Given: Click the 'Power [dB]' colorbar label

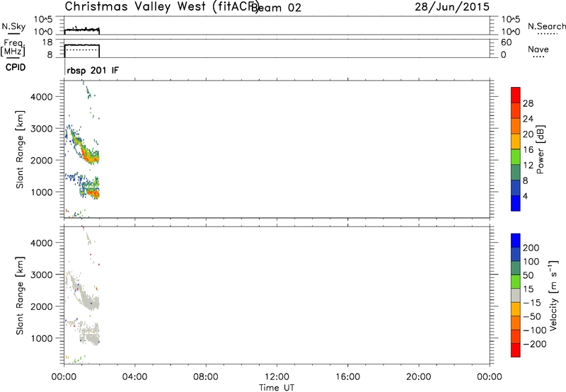Looking at the screenshot, I should tap(540, 149).
